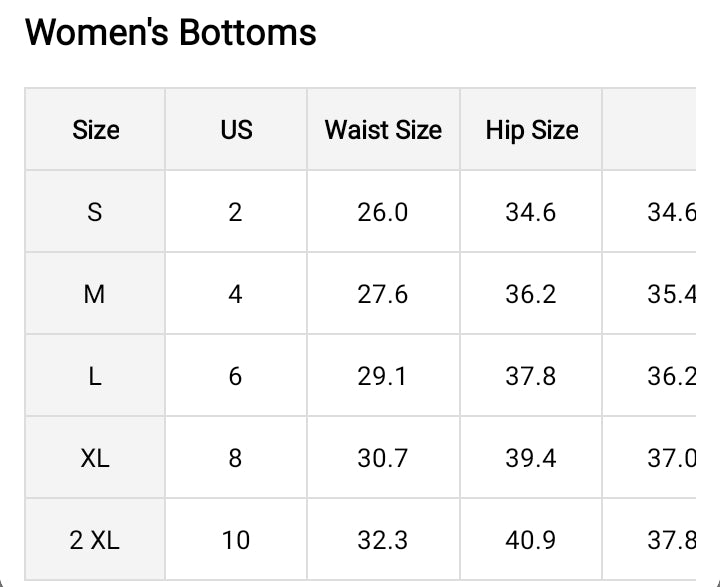720x587 pixels.
Task: Click the US column header
Action: 236,130
